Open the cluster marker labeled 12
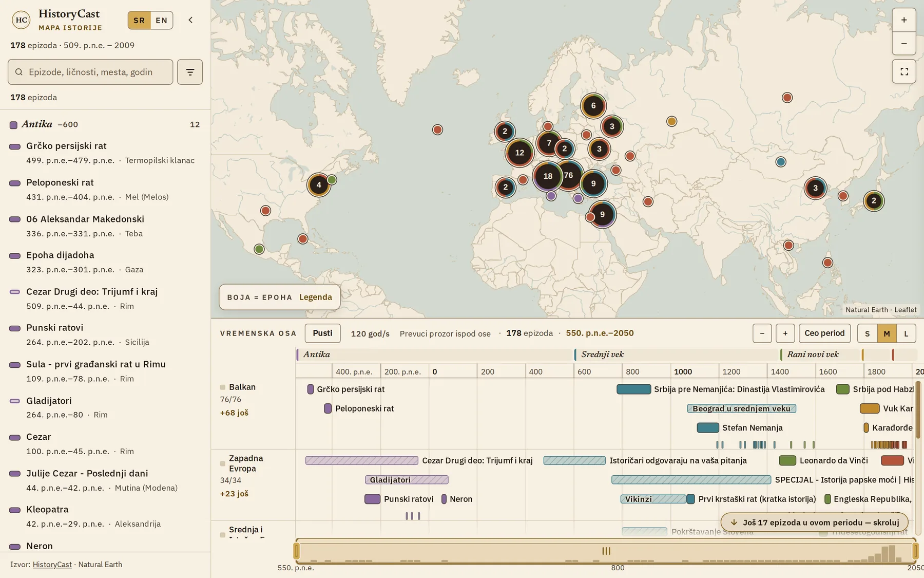 click(519, 153)
